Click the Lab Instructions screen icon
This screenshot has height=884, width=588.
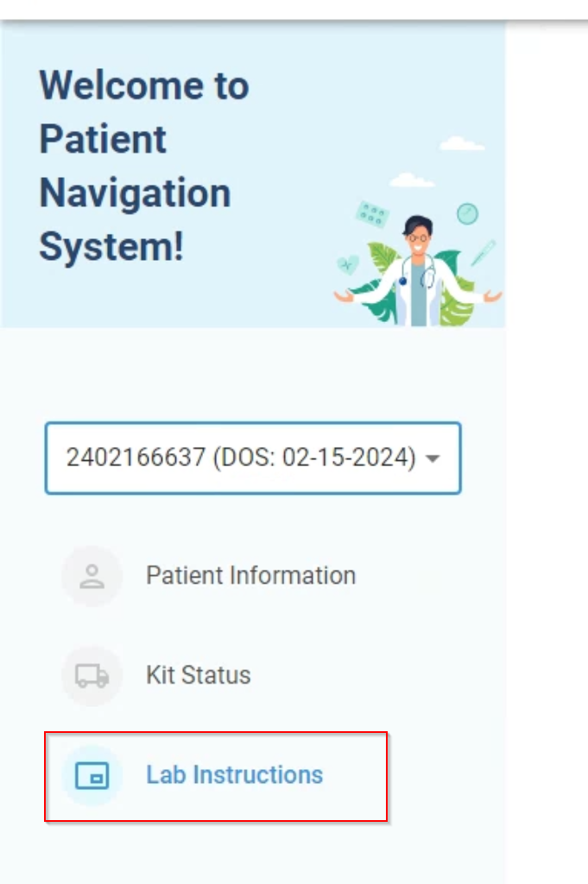click(92, 775)
